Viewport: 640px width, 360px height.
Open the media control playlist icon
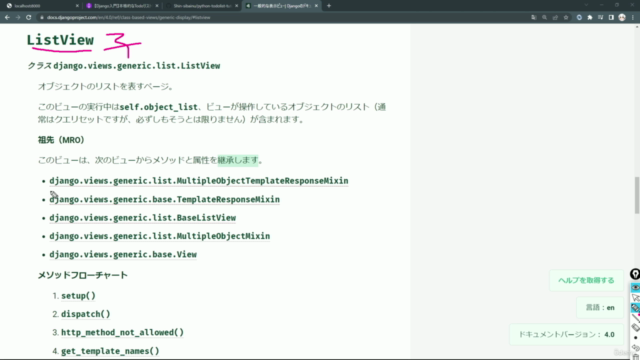click(600, 18)
